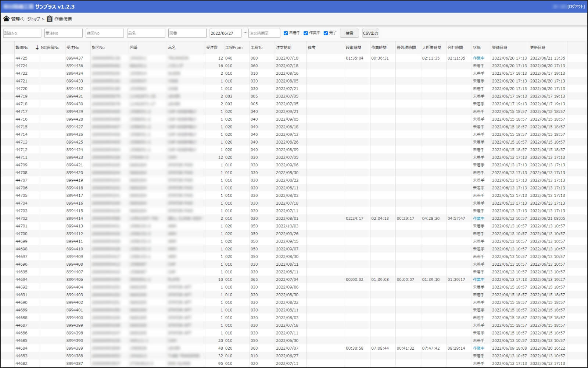Image resolution: width=588 pixels, height=368 pixels.
Task: Click app title サンプラス v1.2.3
Action: (55, 7)
